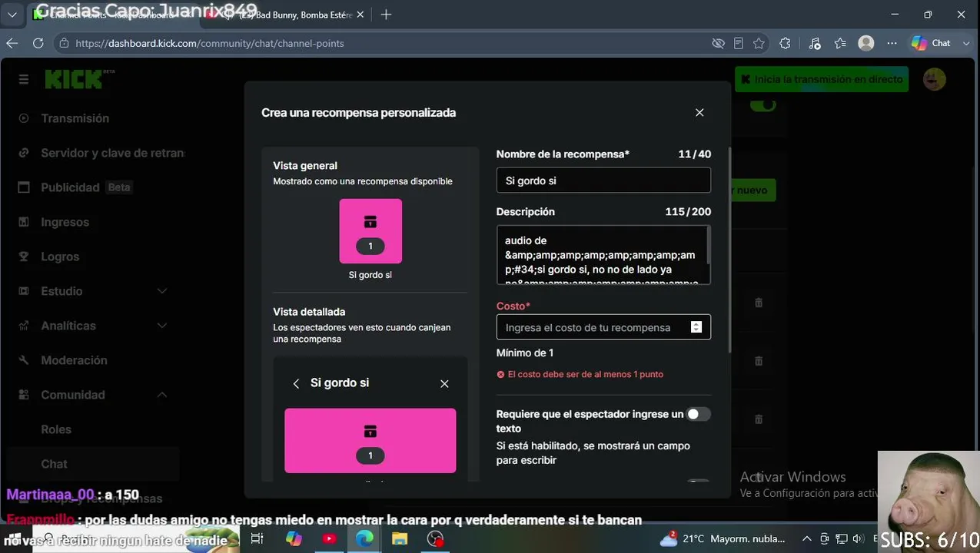Go back in the detailed view preview
The image size is (980, 553).
pyautogui.click(x=296, y=383)
